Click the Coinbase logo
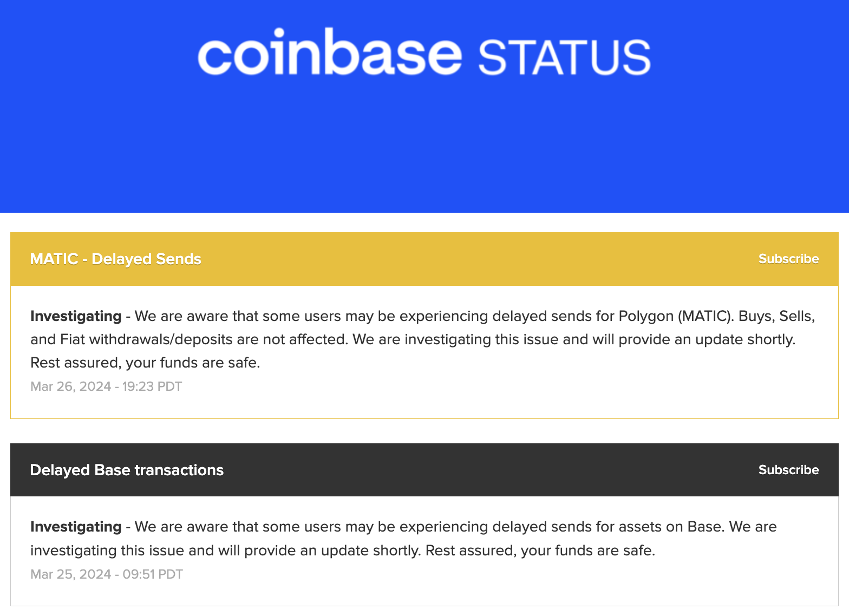 click(330, 51)
